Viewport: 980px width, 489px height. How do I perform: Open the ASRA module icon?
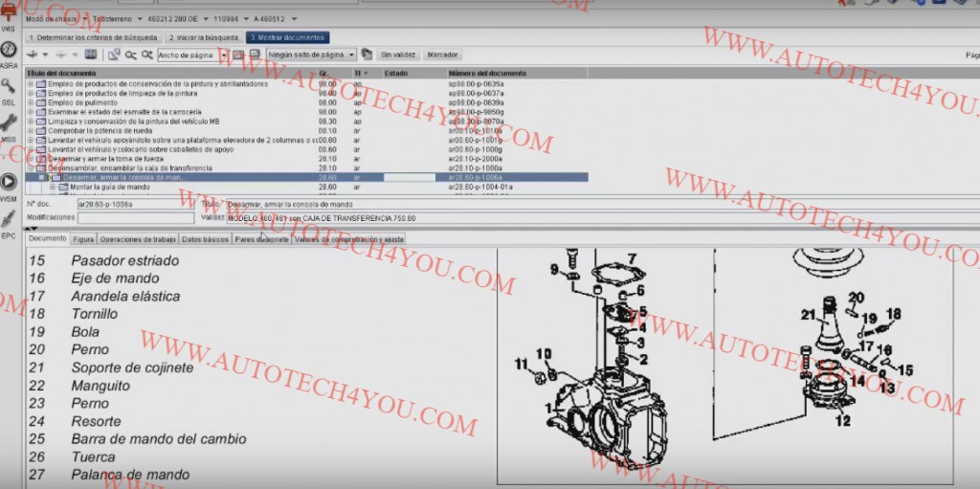pyautogui.click(x=9, y=52)
